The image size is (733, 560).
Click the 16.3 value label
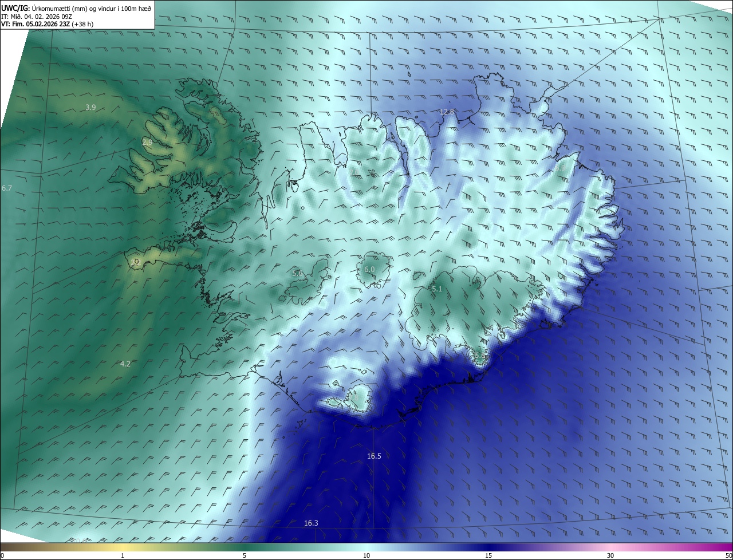[x=311, y=523]
